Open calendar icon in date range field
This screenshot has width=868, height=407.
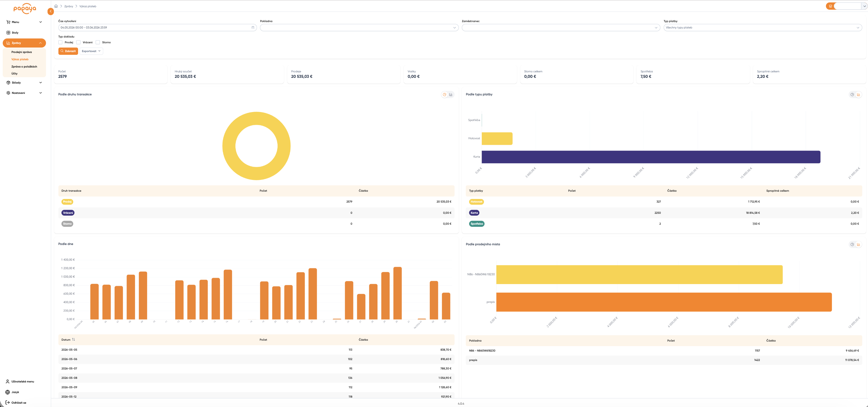[253, 28]
